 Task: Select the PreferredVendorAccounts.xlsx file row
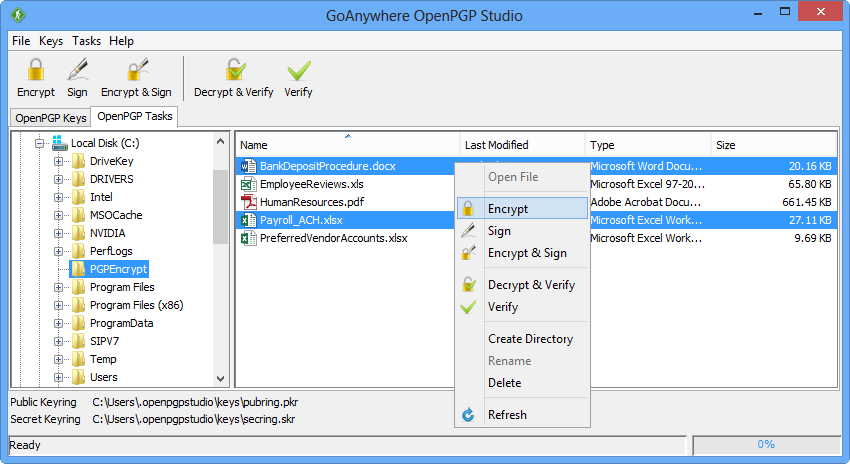point(333,239)
